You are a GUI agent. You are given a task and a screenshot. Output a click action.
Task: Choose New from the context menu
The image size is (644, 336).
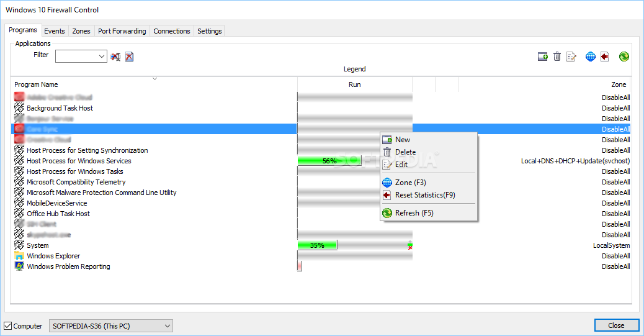click(429, 140)
